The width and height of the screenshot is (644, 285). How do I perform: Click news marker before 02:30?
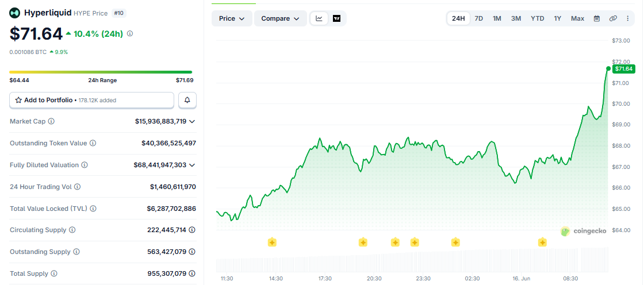tap(455, 242)
